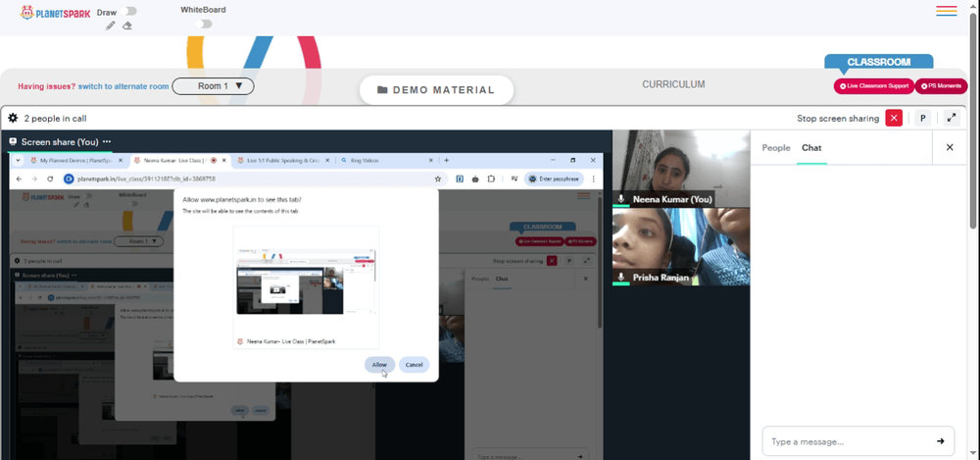Click back arrow in shared Chrome window
The image size is (980, 460).
pos(19,179)
